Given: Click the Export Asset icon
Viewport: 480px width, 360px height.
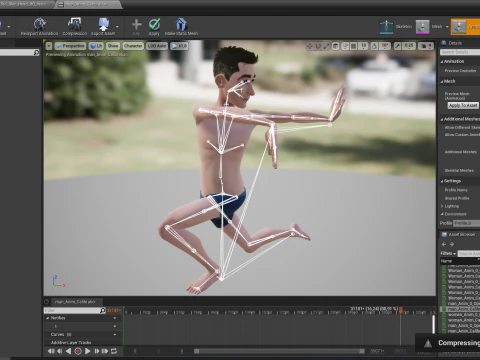Looking at the screenshot, I should tap(103, 24).
